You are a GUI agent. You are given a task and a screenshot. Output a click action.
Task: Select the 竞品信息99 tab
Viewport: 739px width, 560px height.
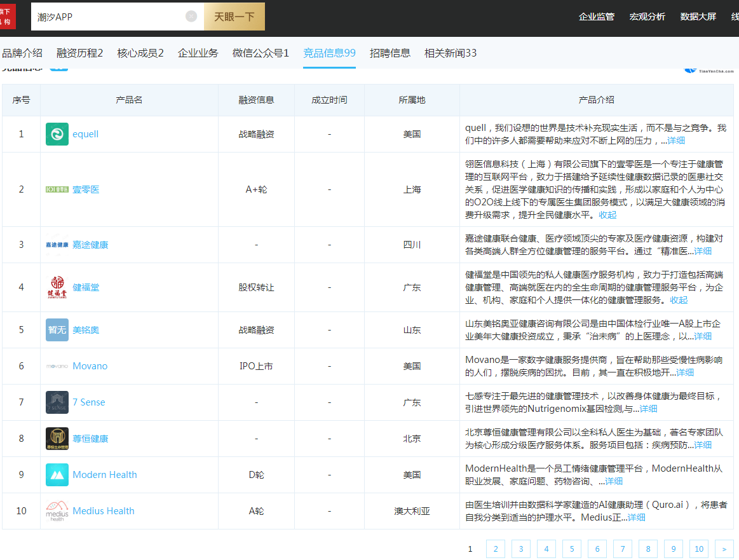pyautogui.click(x=329, y=53)
